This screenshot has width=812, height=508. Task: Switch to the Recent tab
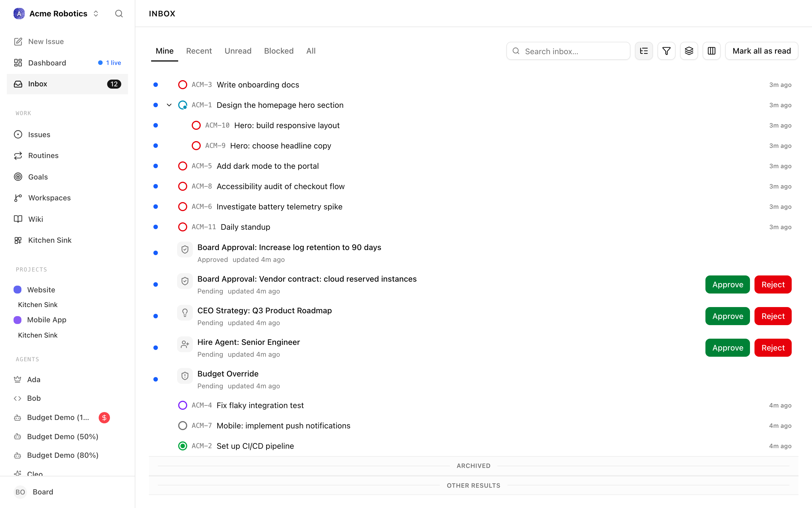(x=199, y=51)
